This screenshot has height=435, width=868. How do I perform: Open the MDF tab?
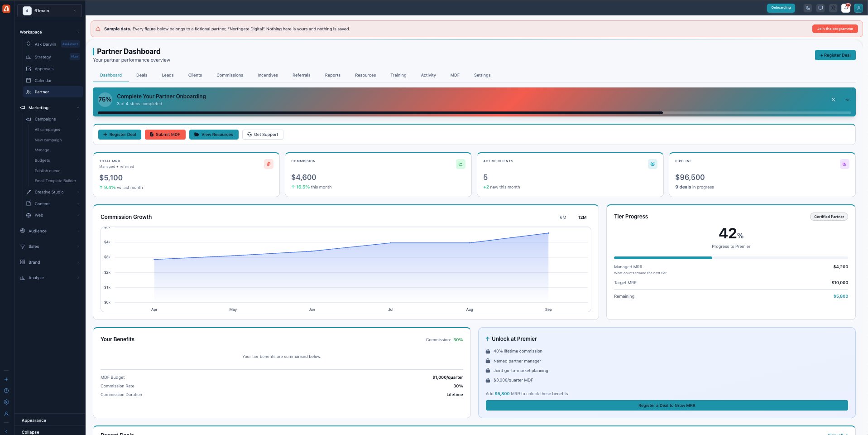click(455, 75)
